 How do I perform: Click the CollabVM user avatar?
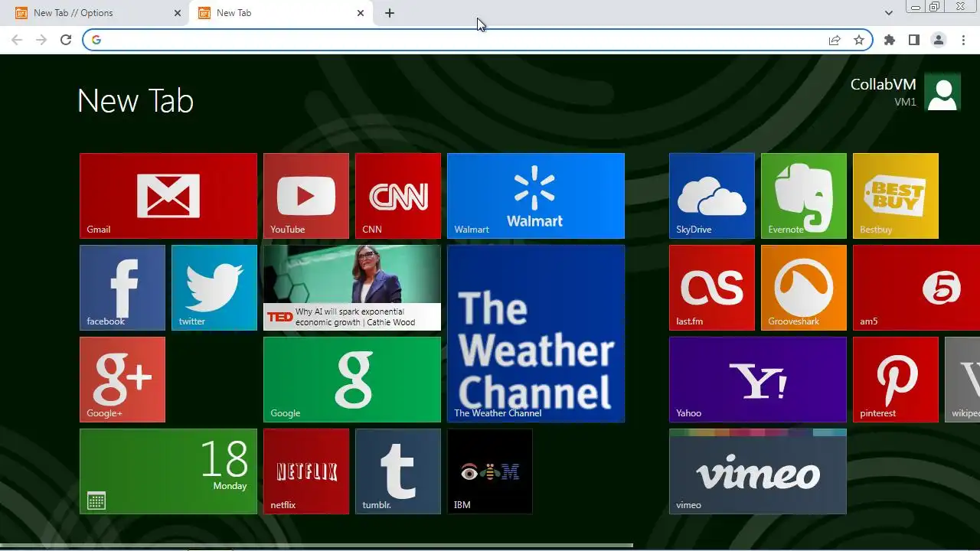tap(942, 93)
